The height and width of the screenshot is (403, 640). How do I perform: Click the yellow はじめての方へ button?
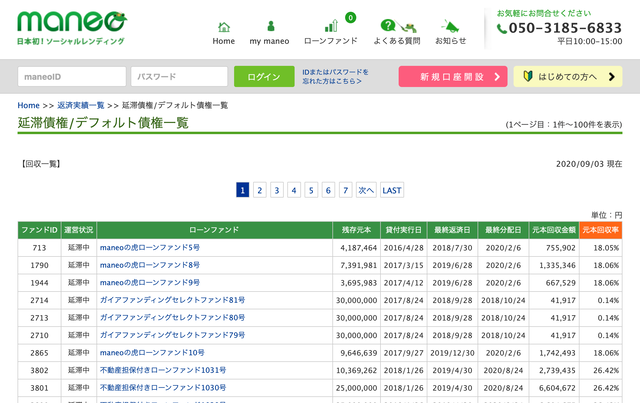568,76
